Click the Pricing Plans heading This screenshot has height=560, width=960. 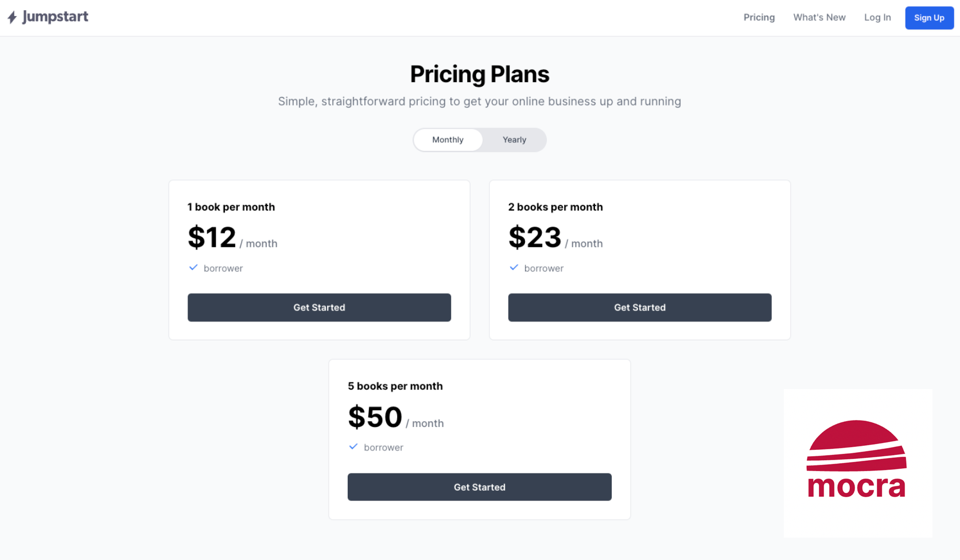point(480,74)
